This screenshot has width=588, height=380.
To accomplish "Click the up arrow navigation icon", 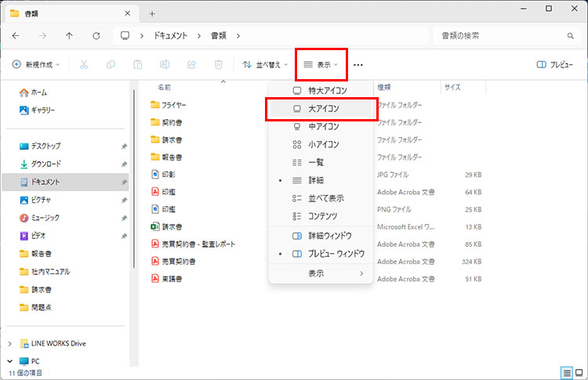I will click(x=70, y=36).
